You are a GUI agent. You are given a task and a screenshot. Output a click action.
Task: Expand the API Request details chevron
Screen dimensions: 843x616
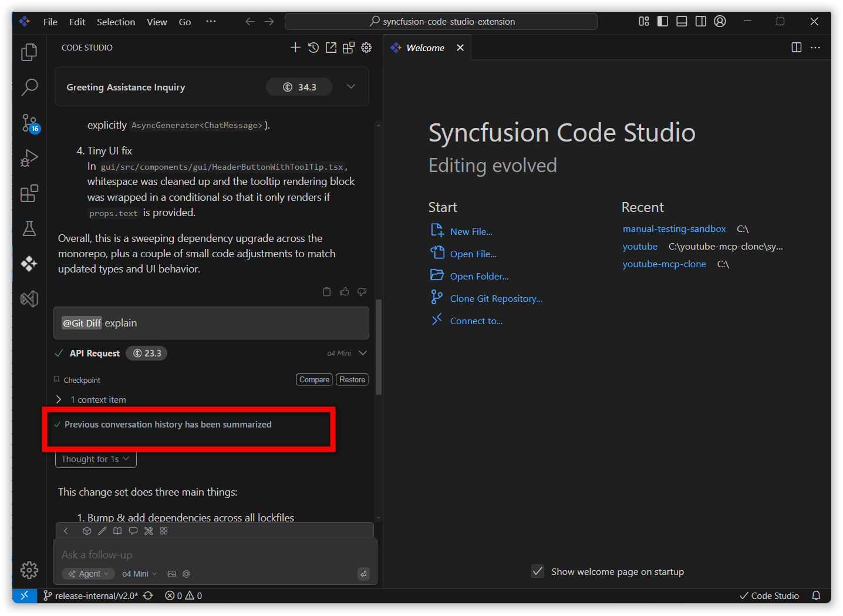click(x=363, y=353)
